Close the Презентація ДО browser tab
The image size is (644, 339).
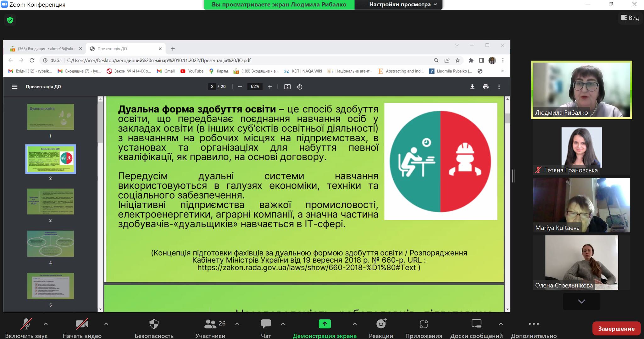point(160,49)
